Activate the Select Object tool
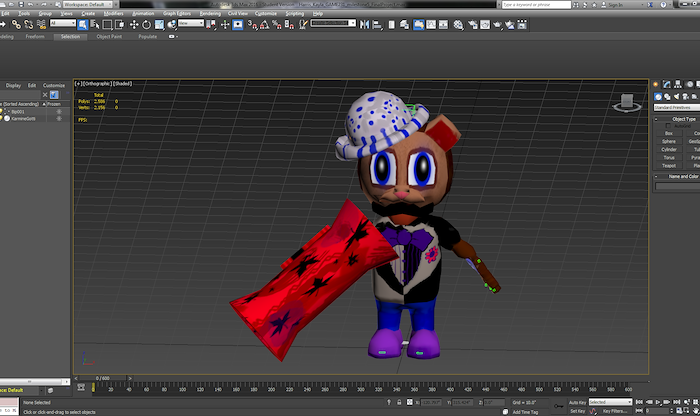The image size is (700, 416). coord(83,25)
